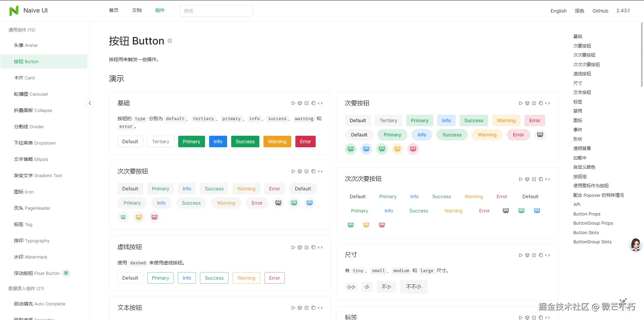Jump to Button Props in the right outline
Screen dimensions: 644x320
tap(587, 214)
